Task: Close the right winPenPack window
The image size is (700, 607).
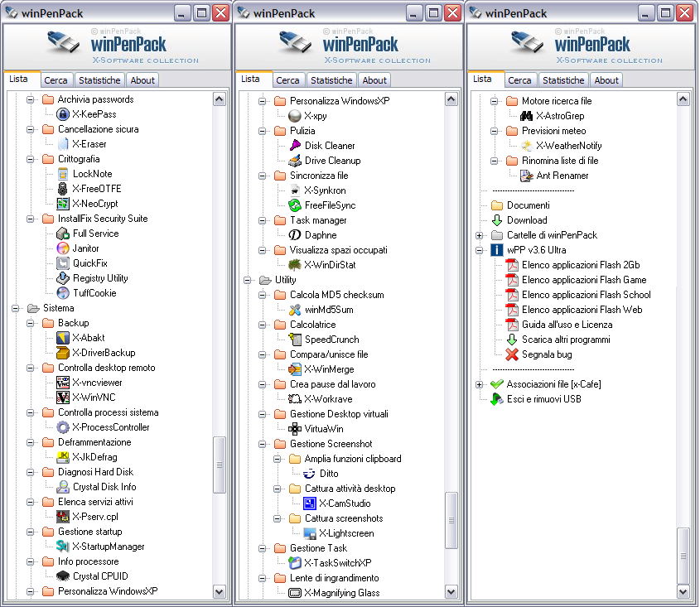Action: 684,13
